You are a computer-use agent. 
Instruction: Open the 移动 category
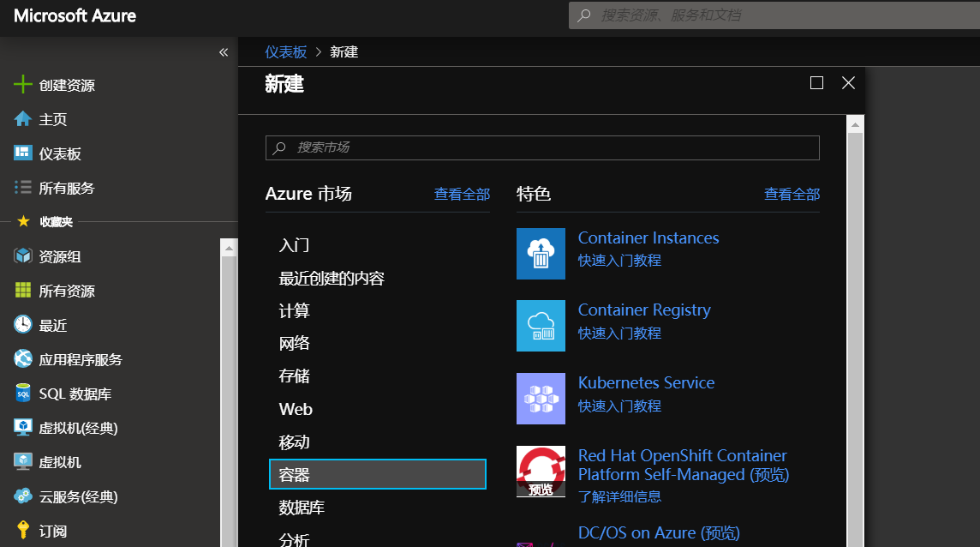click(x=294, y=442)
